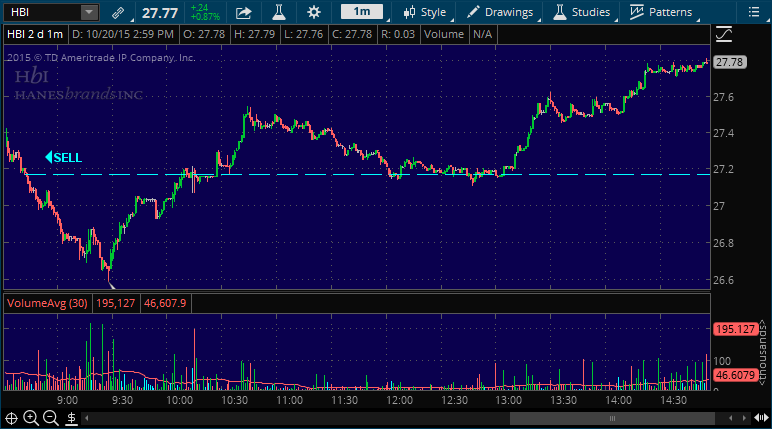The height and width of the screenshot is (429, 772).
Task: Click the VolumeAvg (30) study label
Action: [x=47, y=303]
